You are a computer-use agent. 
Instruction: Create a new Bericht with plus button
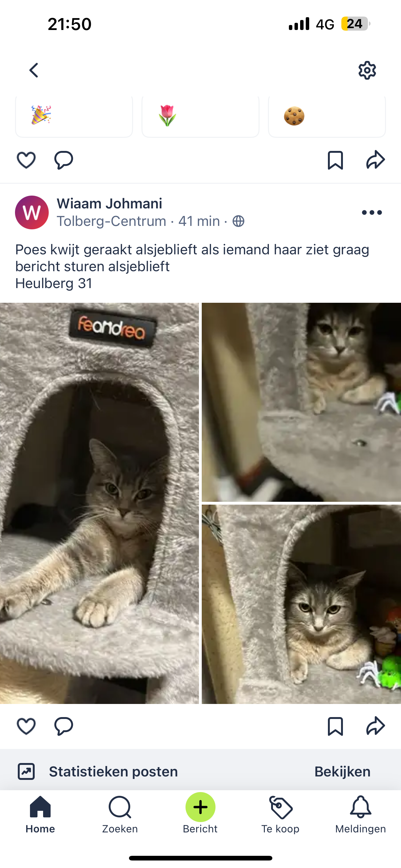click(200, 807)
